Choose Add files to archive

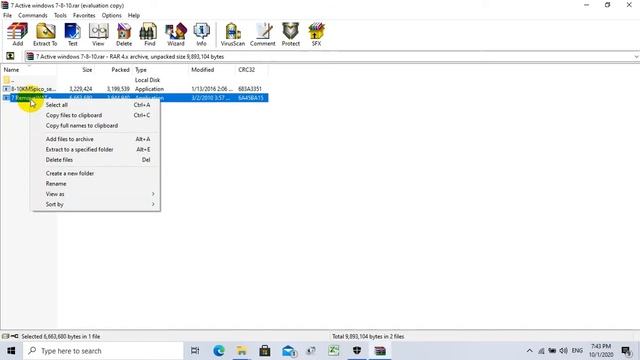[96, 139]
